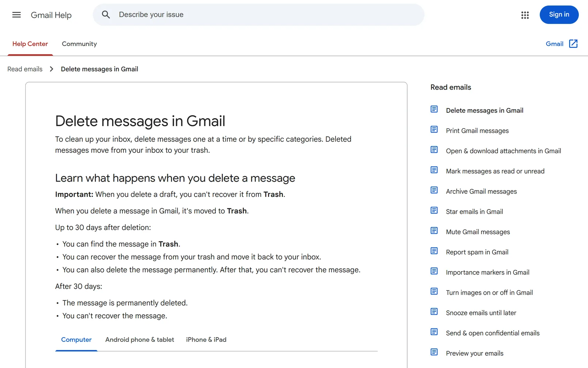Click article icon beside Snooze emails until later
This screenshot has height=368, width=588.
click(x=434, y=312)
